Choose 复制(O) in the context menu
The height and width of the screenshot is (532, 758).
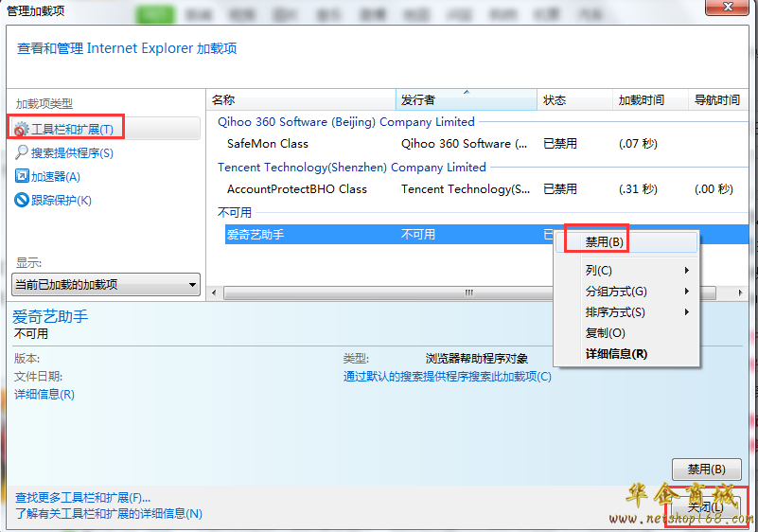point(626,333)
